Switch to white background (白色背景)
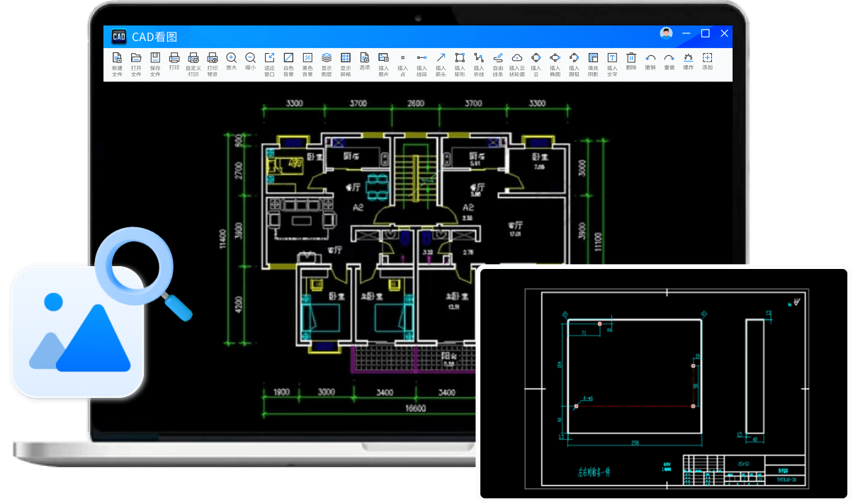Image resolution: width=853 pixels, height=504 pixels. [288, 58]
